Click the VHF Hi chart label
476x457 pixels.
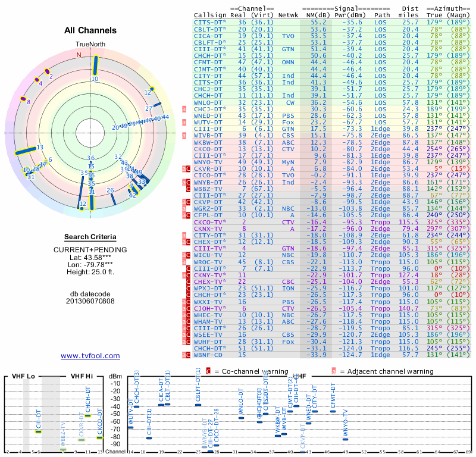(x=82, y=376)
